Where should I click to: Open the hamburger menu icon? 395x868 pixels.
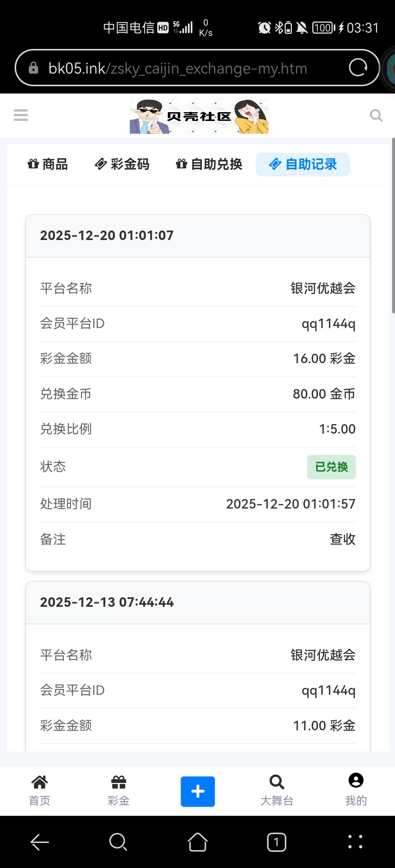pos(21,115)
